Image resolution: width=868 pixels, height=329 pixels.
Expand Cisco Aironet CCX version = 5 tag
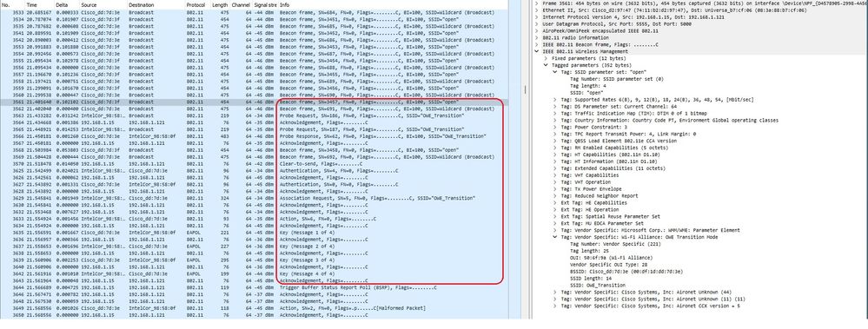(x=555, y=306)
